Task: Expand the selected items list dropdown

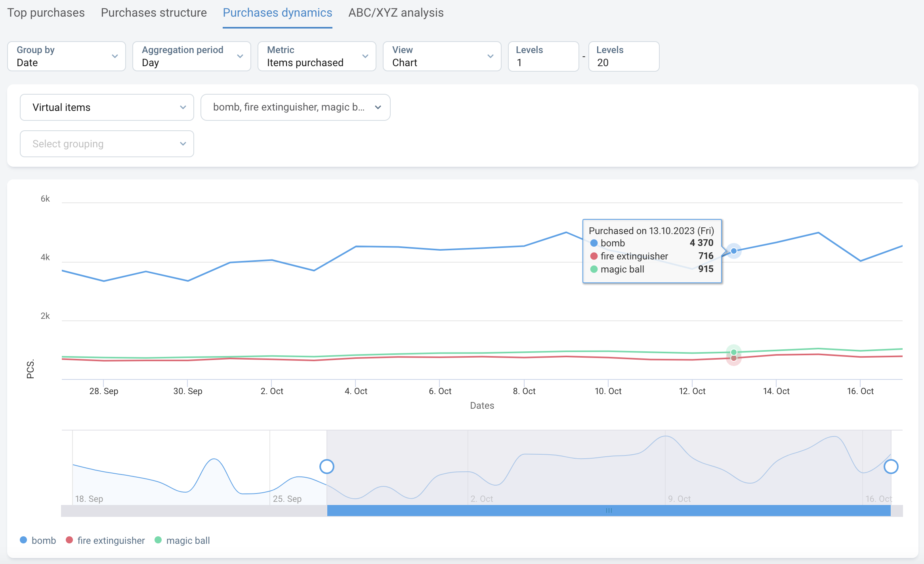Action: (x=296, y=107)
